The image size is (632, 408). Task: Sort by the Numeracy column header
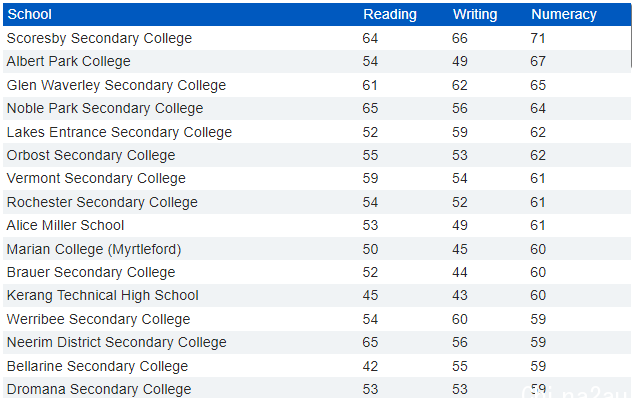pyautogui.click(x=563, y=15)
